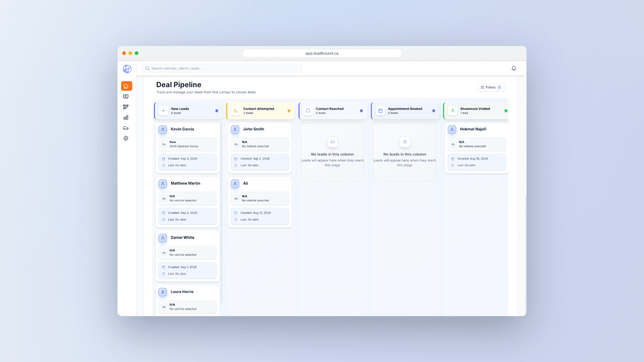Click the person icon in Showroom Visited header
Viewport: 644px width, 362px height.
point(452,111)
